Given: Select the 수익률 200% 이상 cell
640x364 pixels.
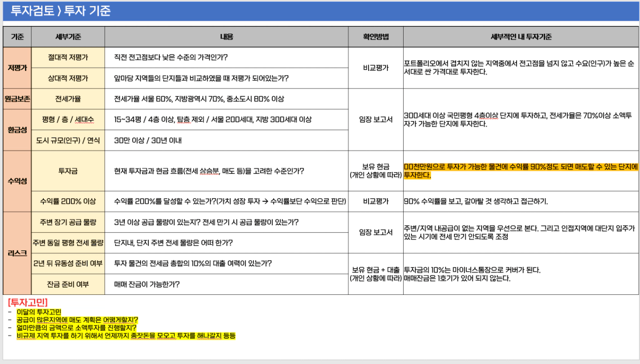Looking at the screenshot, I should [x=68, y=201].
